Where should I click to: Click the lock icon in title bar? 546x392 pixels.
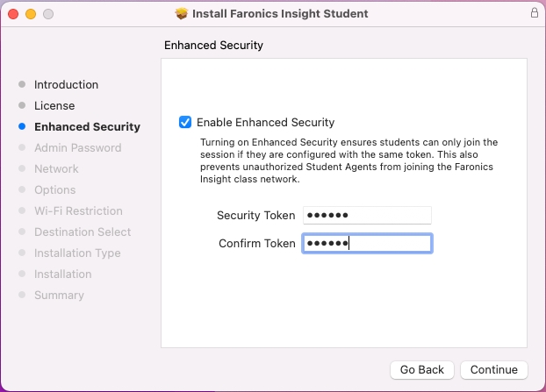(535, 13)
